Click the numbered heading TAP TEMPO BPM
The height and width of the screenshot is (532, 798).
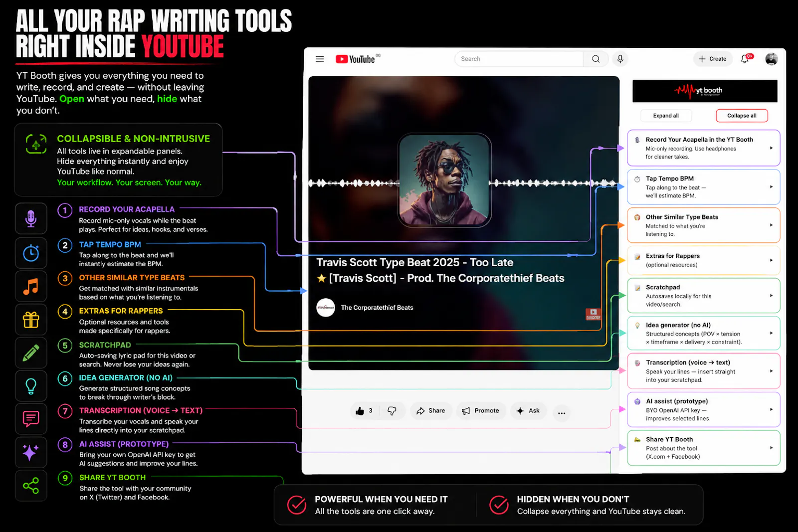[x=110, y=245]
